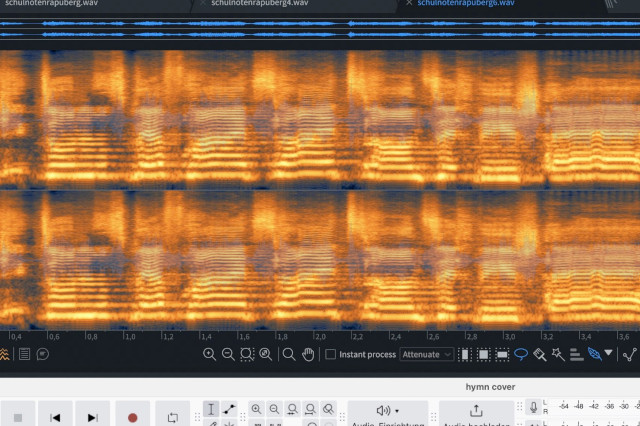
Task: Toggle loop playback button
Action: point(172,416)
